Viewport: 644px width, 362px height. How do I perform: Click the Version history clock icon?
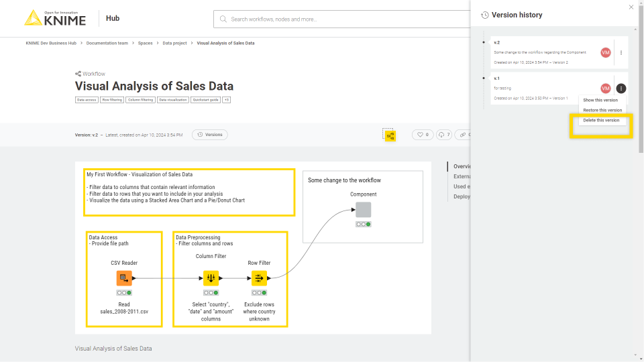(485, 15)
